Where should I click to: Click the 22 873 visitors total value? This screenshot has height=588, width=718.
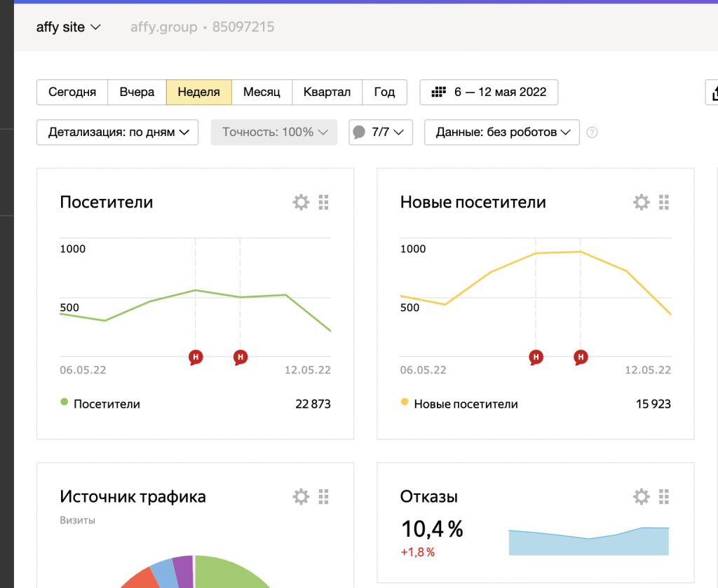(313, 404)
